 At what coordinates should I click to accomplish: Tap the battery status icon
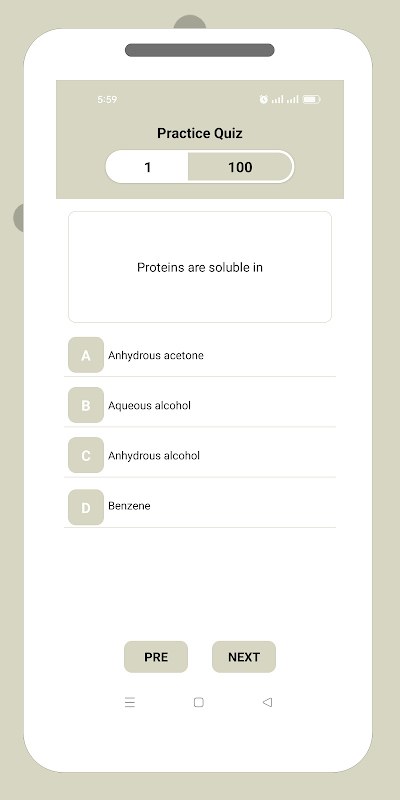pos(311,99)
